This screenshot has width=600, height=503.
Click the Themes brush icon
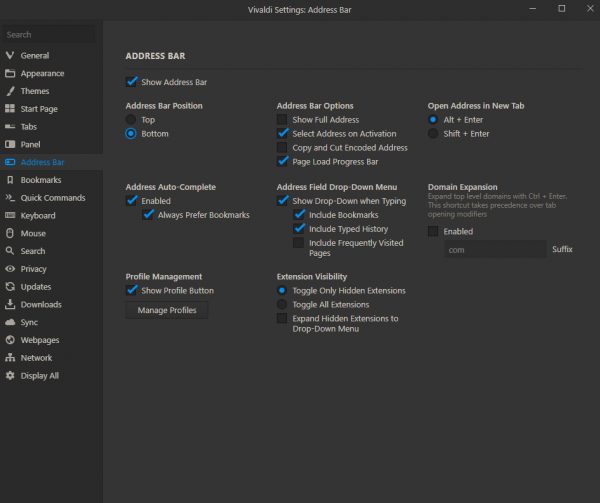10,91
